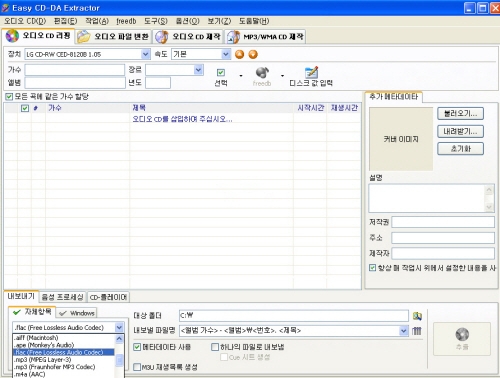Click the orange load down arrow icon
This screenshot has height=378, width=500.
pyautogui.click(x=253, y=54)
